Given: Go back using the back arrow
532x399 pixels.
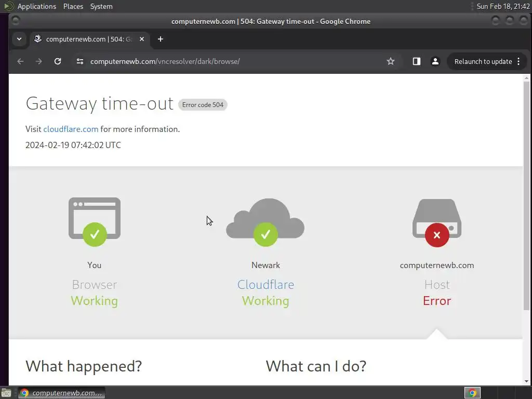Looking at the screenshot, I should [20, 61].
